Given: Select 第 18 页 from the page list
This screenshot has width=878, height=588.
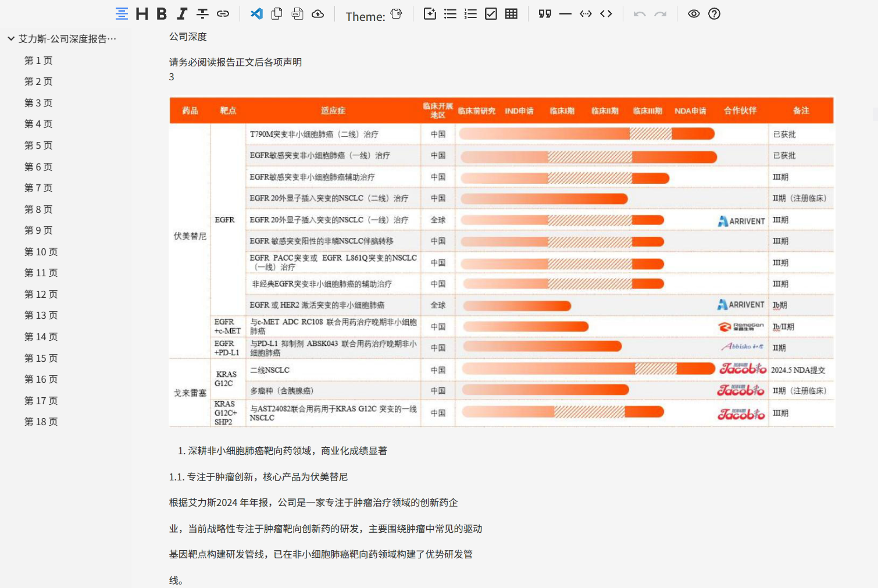Looking at the screenshot, I should coord(41,422).
